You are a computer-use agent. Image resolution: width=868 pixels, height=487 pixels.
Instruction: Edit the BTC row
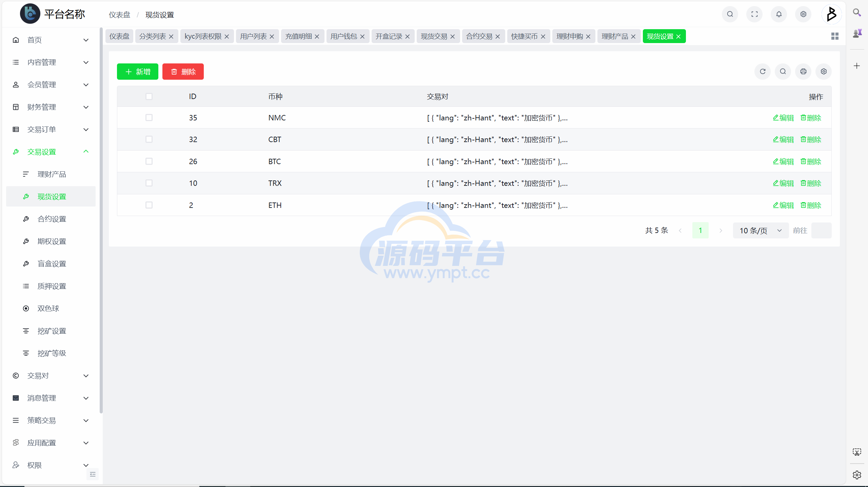[783, 161]
